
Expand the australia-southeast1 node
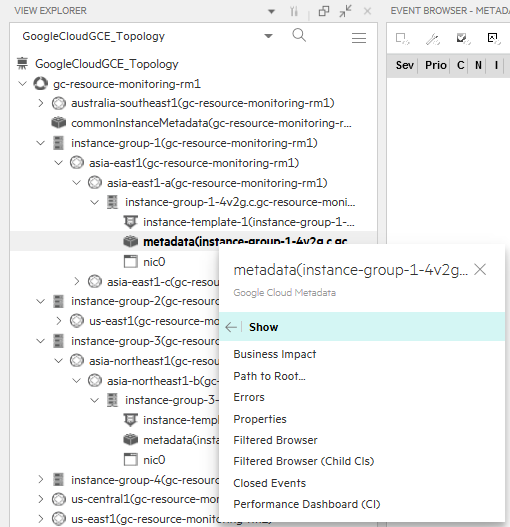[x=41, y=103]
